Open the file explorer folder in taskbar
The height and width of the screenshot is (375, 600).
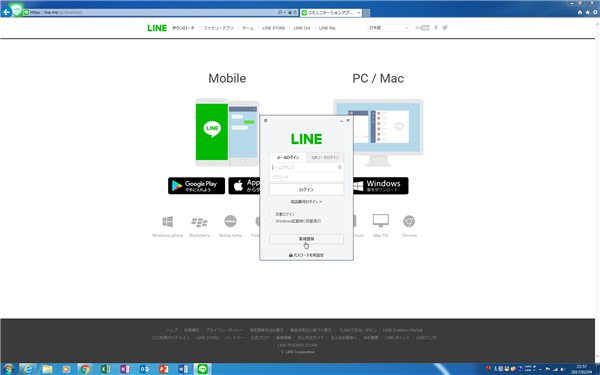(x=47, y=369)
